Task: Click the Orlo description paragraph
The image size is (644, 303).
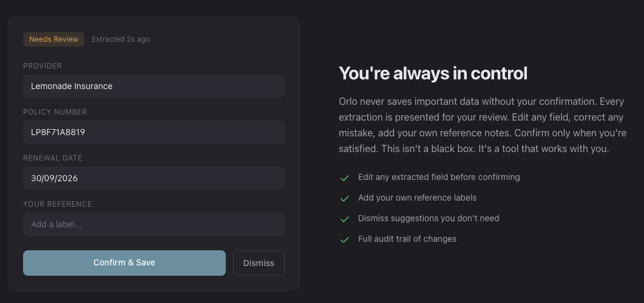Action: [x=482, y=125]
